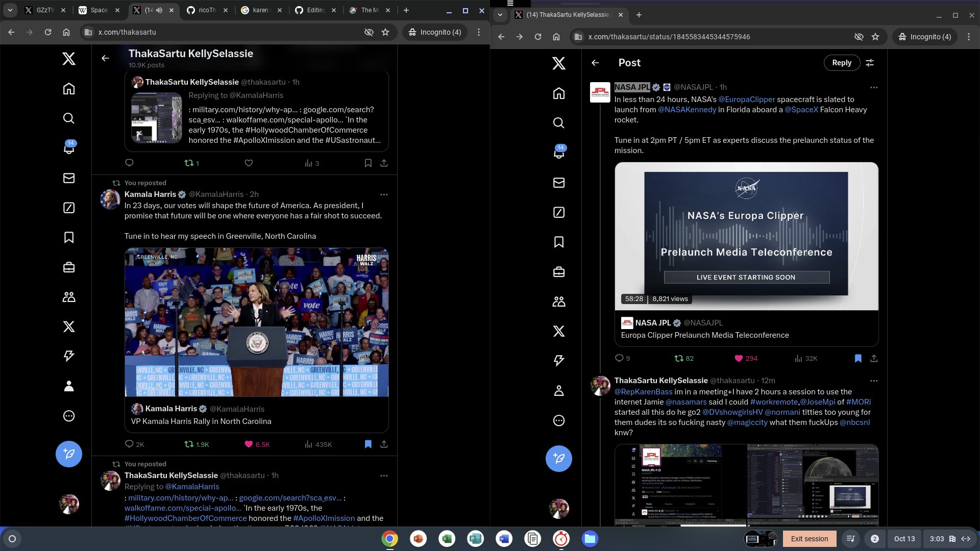
Task: Click reply icon under NASA JPL post
Action: pyautogui.click(x=619, y=358)
